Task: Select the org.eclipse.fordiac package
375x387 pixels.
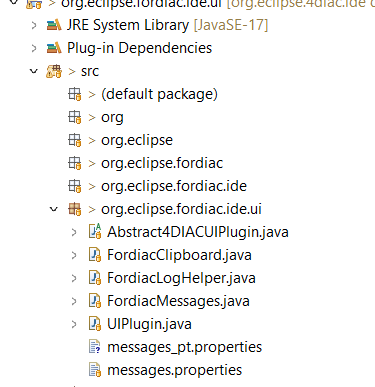Action: click(162, 163)
